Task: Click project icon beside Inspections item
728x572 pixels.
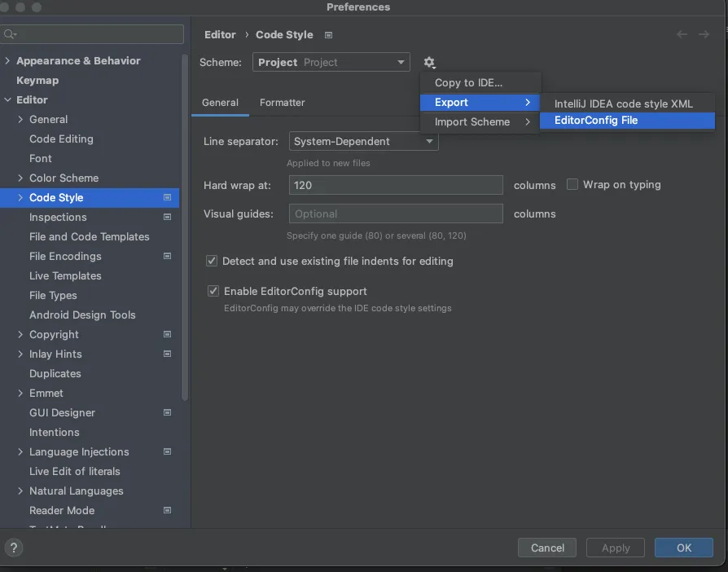Action: point(167,218)
